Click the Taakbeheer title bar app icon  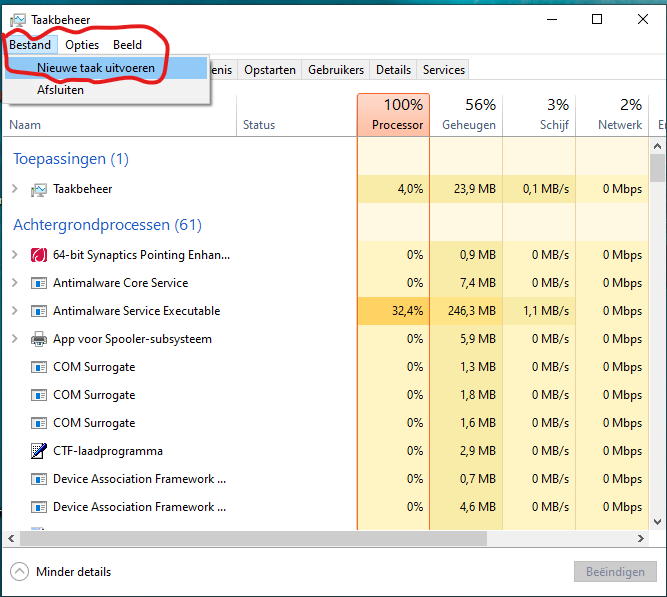point(17,19)
